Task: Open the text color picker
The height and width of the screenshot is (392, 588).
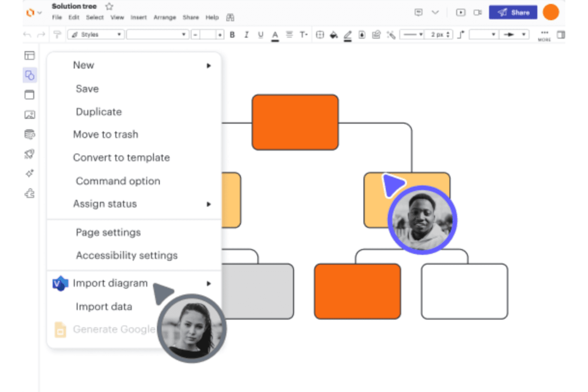Action: click(x=275, y=35)
